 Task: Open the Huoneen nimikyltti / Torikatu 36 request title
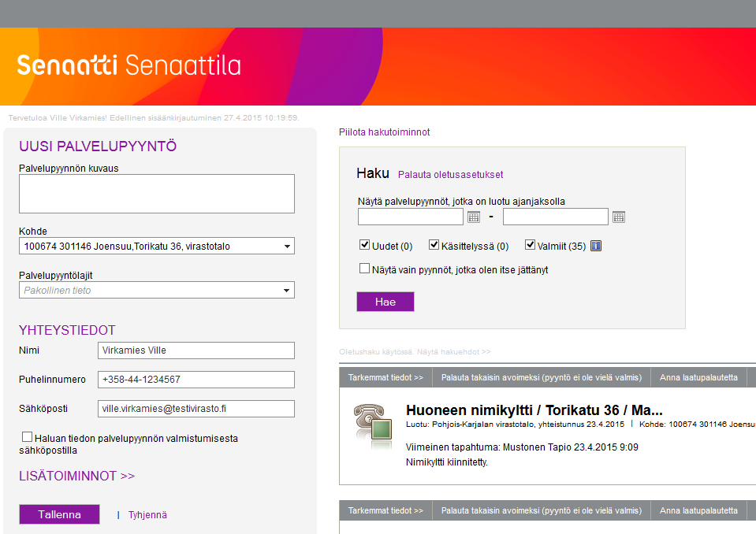tap(534, 410)
